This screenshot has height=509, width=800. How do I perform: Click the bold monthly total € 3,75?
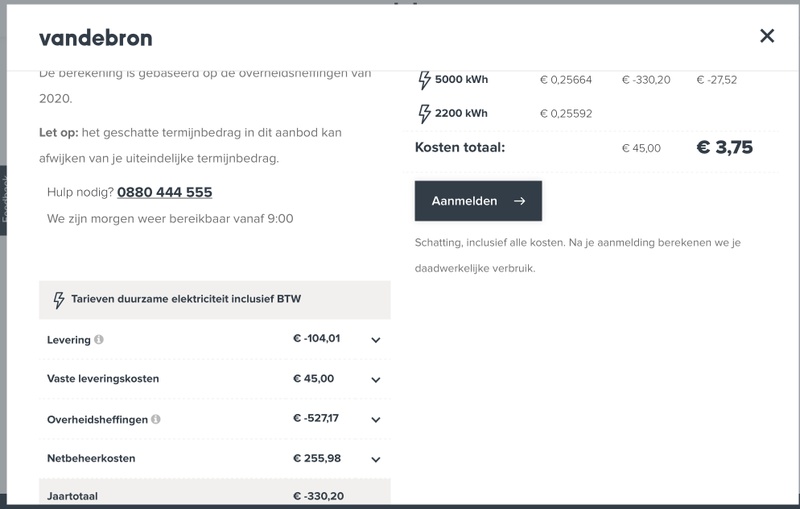pyautogui.click(x=724, y=147)
